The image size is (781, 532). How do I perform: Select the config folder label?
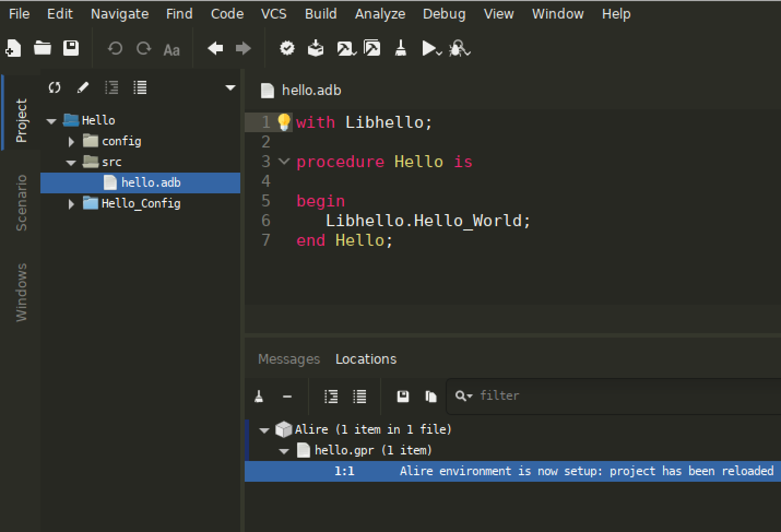pos(121,141)
